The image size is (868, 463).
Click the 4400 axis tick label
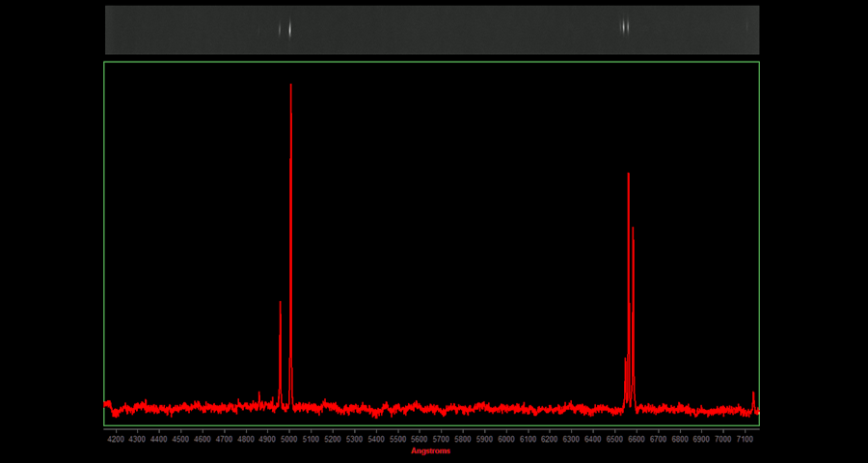[x=159, y=439]
